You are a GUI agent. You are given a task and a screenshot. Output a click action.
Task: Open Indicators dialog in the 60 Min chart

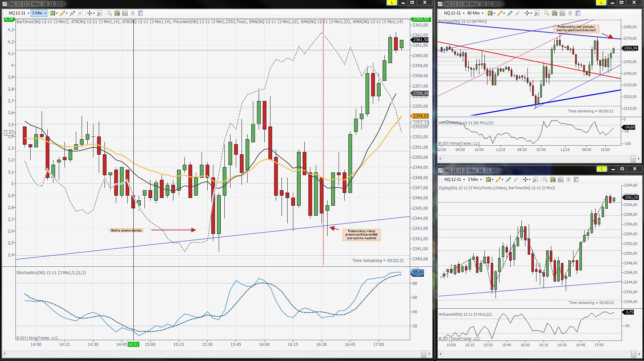point(562,13)
